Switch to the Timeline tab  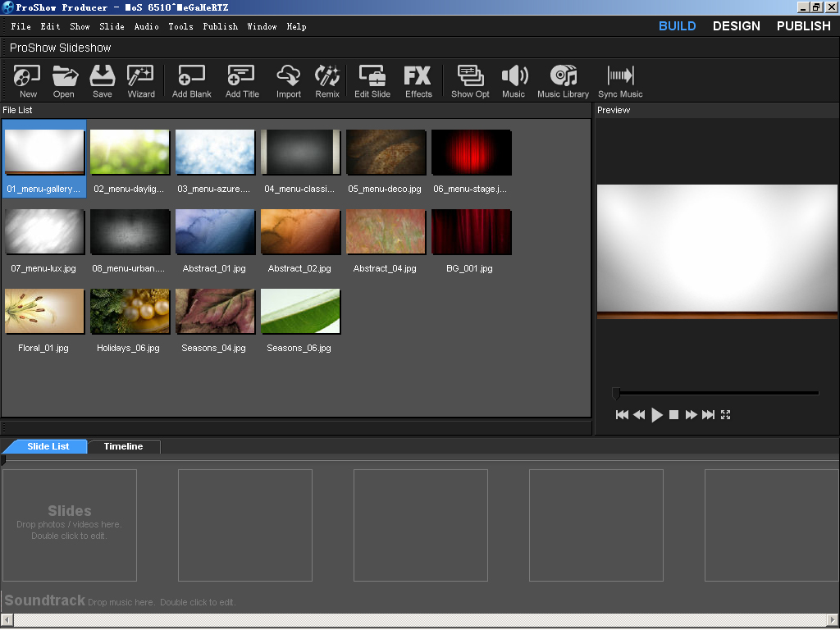[x=123, y=446]
